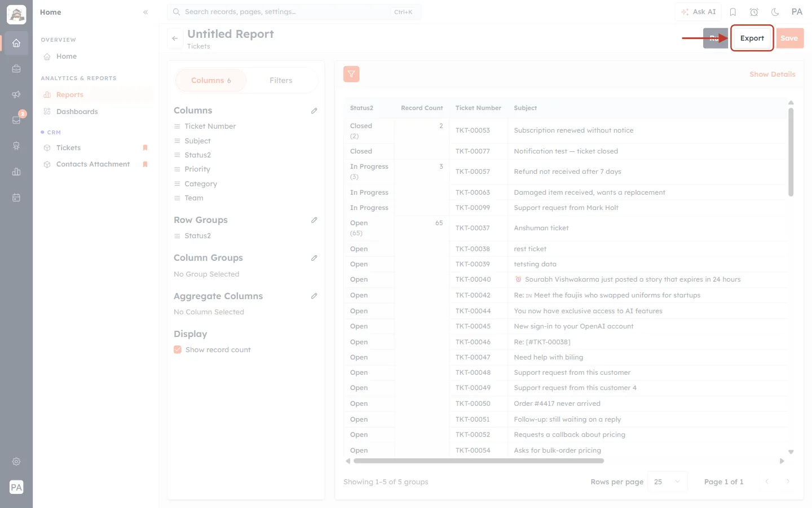Click the Ask AI button

pos(698,12)
